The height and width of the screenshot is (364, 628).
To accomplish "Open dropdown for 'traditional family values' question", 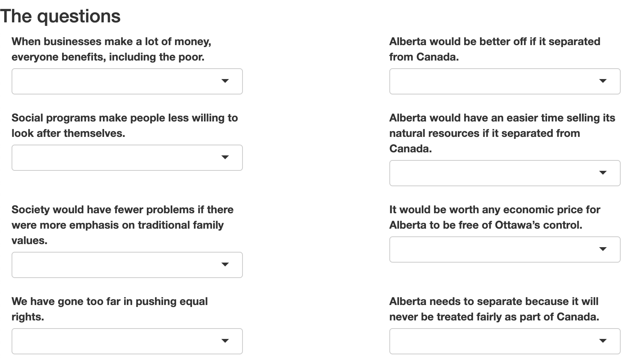I will tap(127, 265).
